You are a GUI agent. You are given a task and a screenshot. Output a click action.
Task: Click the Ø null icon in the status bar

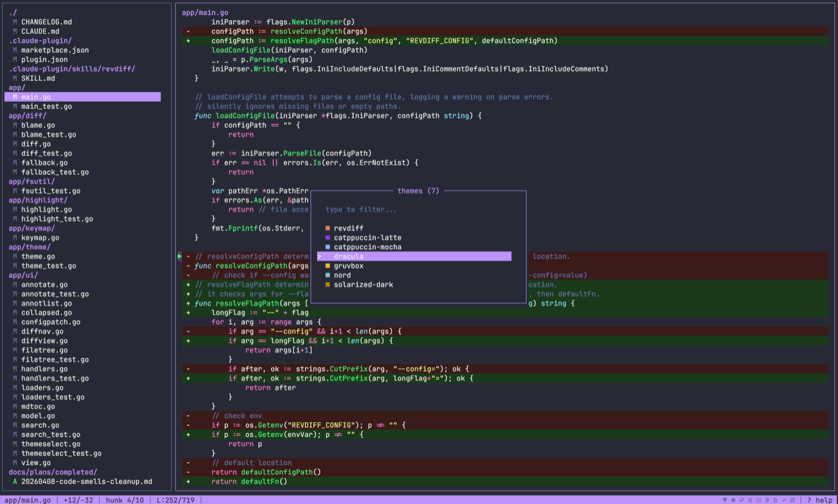tap(793, 499)
